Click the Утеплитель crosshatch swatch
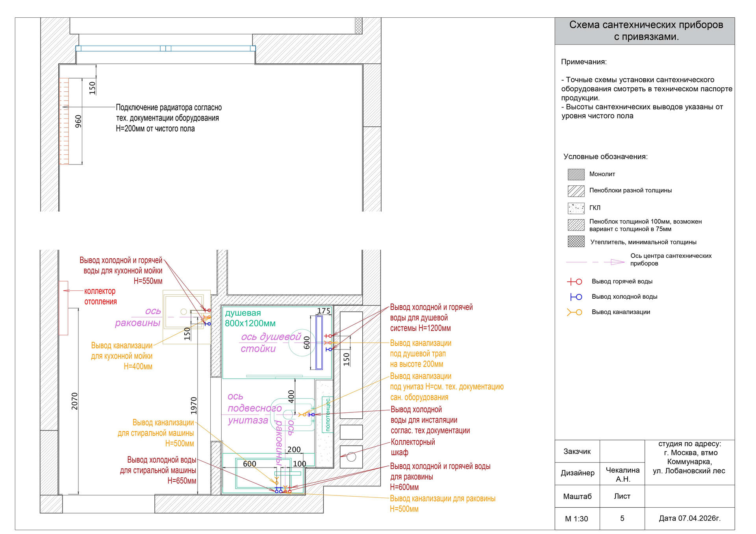Screen dimensions: 756x534 576,242
